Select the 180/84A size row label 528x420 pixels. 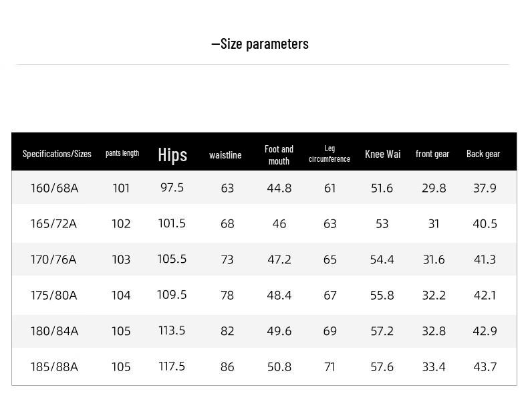pos(54,331)
